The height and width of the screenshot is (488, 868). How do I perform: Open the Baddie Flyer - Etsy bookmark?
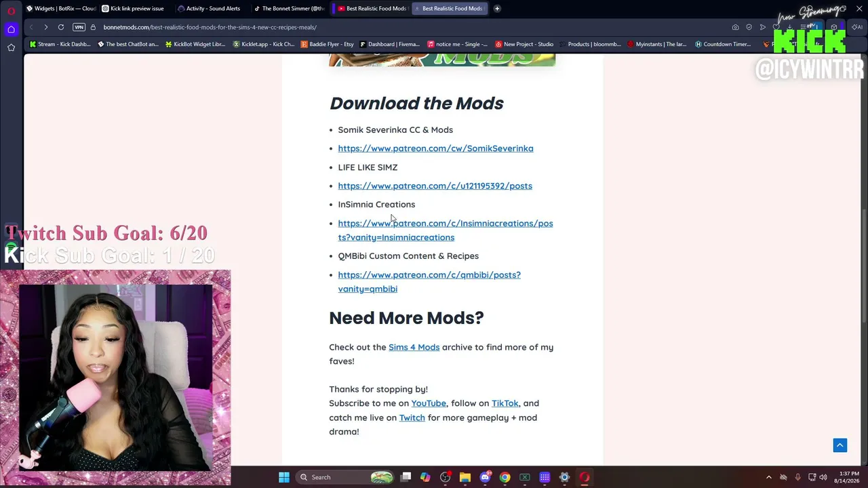pyautogui.click(x=328, y=44)
